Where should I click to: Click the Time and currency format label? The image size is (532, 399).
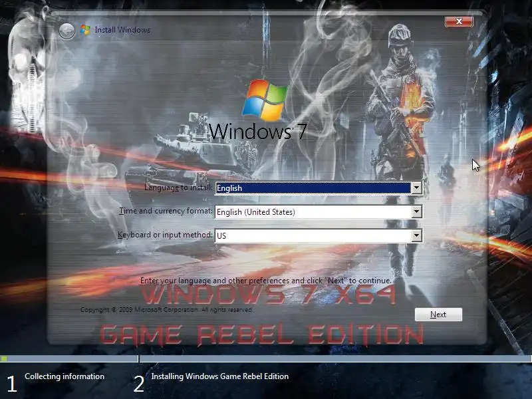click(166, 211)
